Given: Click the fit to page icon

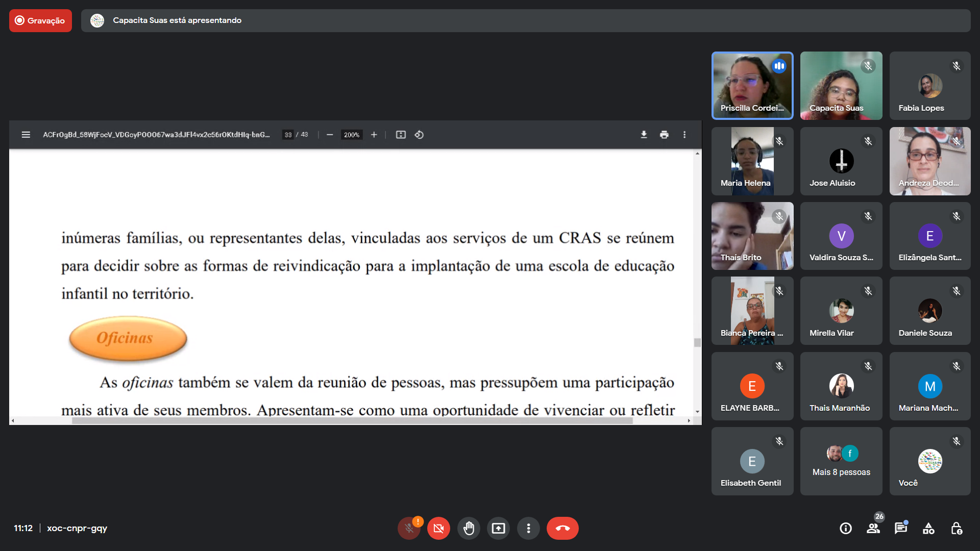Looking at the screenshot, I should click(x=401, y=135).
